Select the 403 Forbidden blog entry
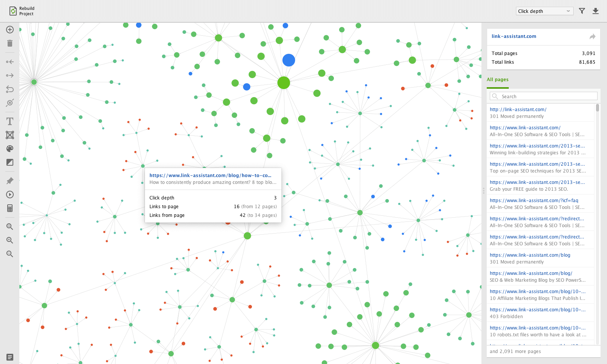This screenshot has height=364, width=607. pyautogui.click(x=541, y=313)
